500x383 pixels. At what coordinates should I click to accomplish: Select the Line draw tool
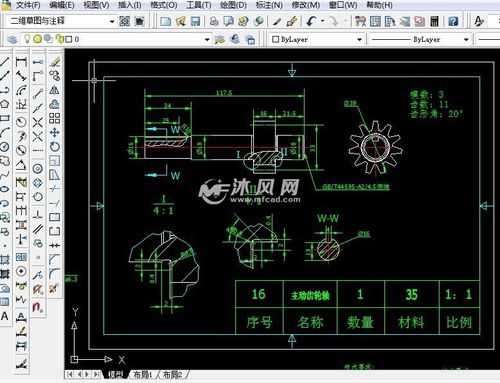click(4, 62)
